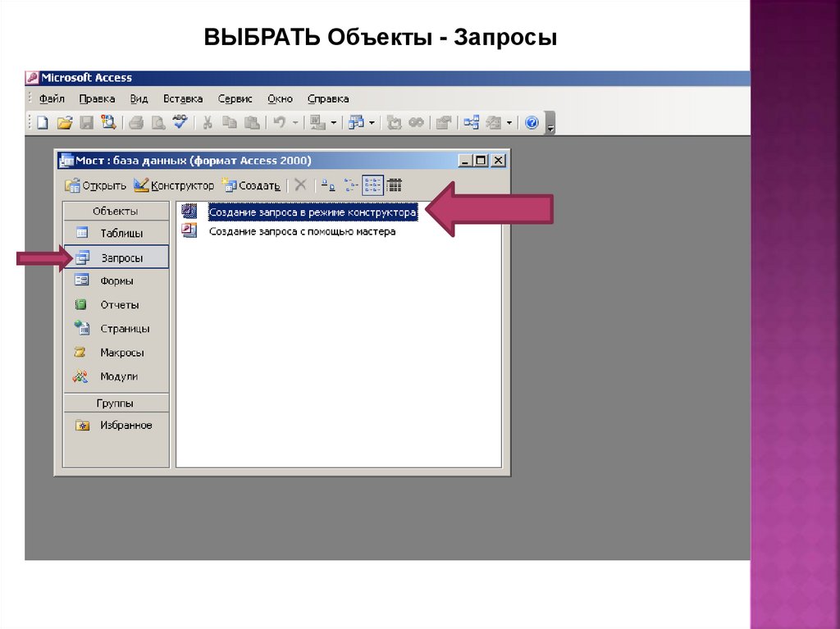This screenshot has width=840, height=629.
Task: Open the Файл menu
Action: 52,98
